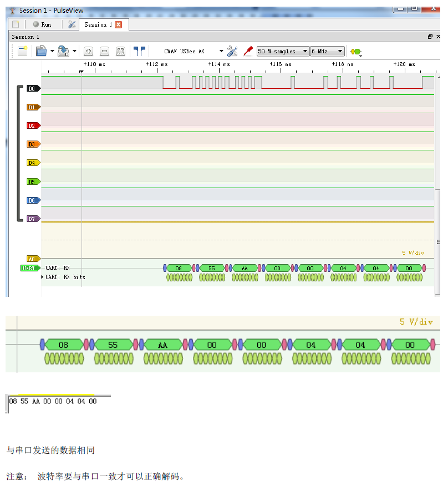Switch to the Session 1 tab
This screenshot has width=448, height=485.
coord(98,24)
